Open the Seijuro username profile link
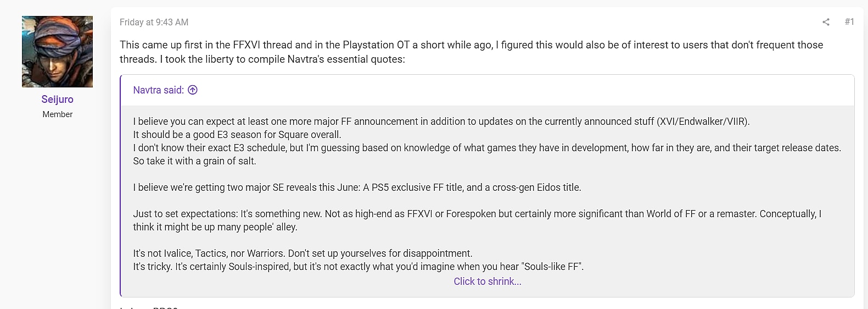 [x=57, y=100]
